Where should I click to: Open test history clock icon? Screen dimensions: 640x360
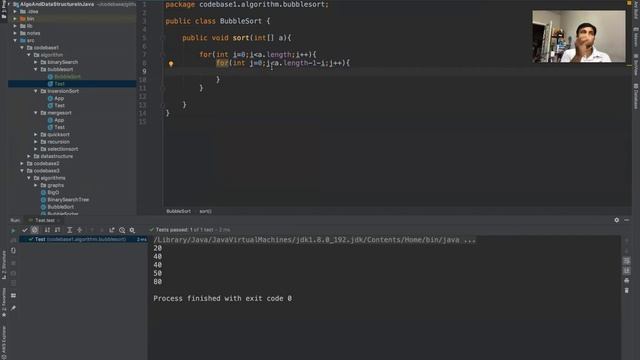click(122, 230)
